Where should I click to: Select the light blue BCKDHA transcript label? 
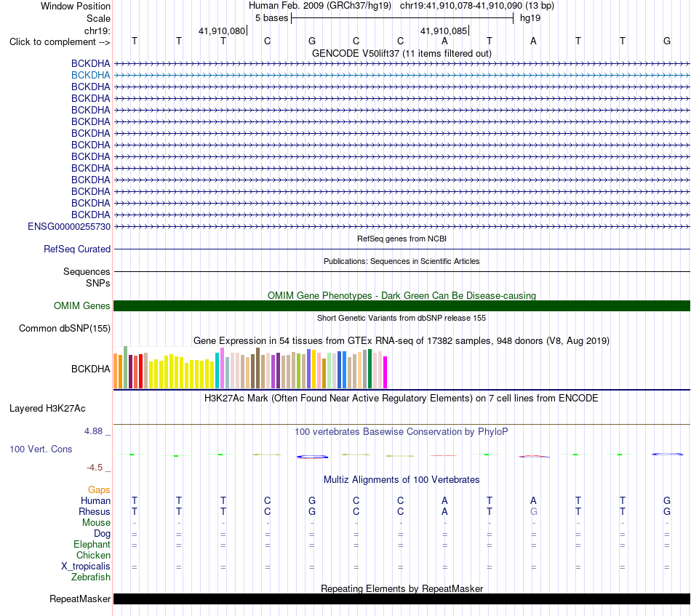click(x=90, y=76)
